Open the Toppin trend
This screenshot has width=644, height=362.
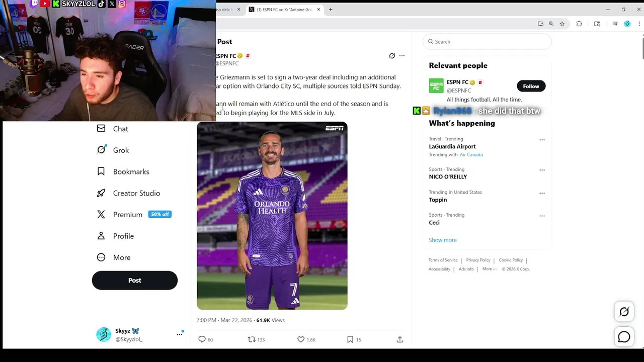click(x=438, y=200)
